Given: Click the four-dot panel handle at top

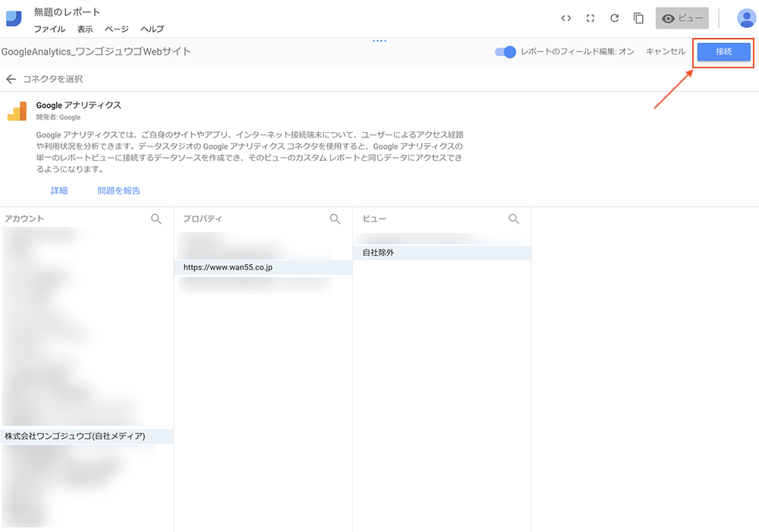Looking at the screenshot, I should (379, 41).
